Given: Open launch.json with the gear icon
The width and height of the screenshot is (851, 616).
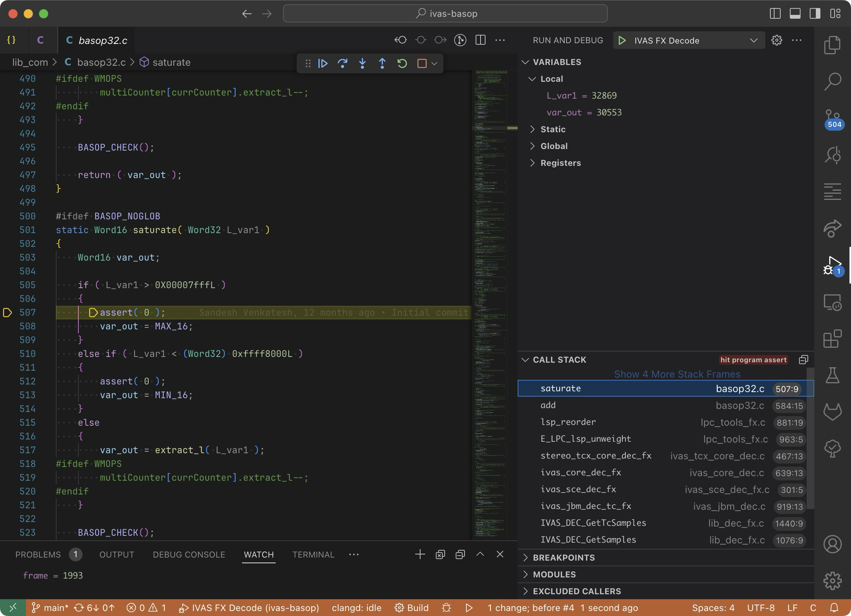Looking at the screenshot, I should coord(776,41).
